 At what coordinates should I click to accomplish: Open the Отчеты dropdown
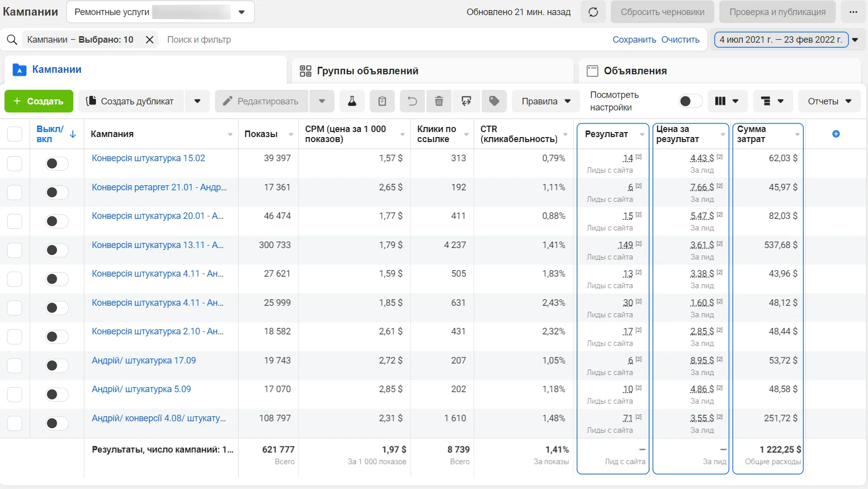tap(829, 101)
